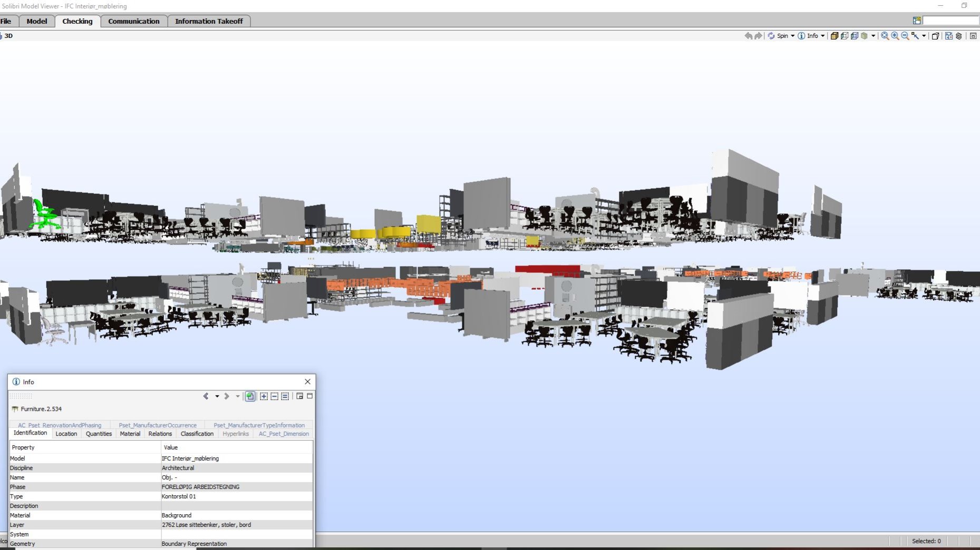Screen dimensions: 980x550
Task: Open the AC_Pset_Dimension tab
Action: [x=284, y=434]
